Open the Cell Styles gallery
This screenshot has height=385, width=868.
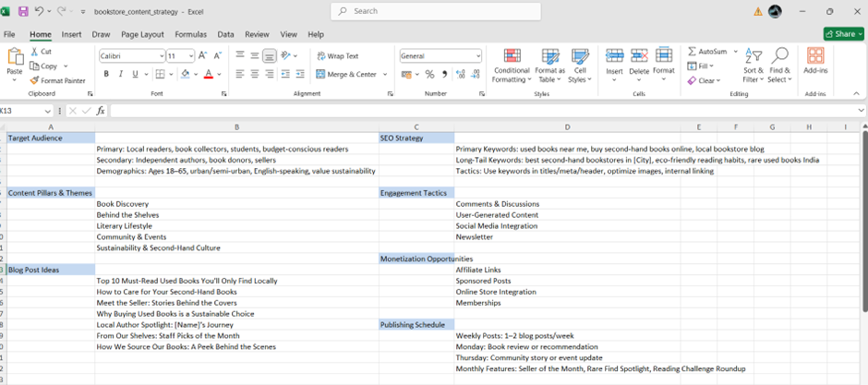[x=580, y=66]
